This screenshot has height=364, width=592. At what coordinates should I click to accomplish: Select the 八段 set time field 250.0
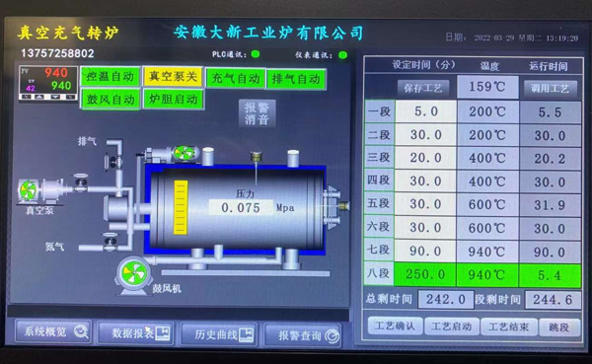click(425, 274)
